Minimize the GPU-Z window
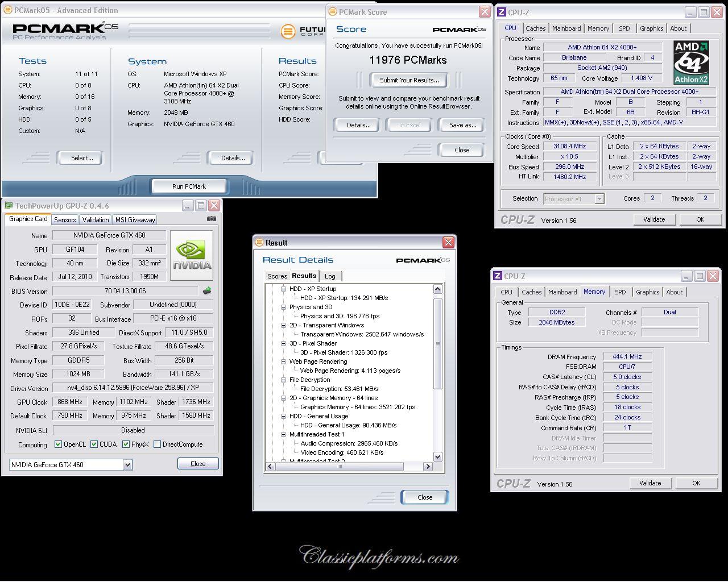Screen dimensions: 728x582 (188, 205)
